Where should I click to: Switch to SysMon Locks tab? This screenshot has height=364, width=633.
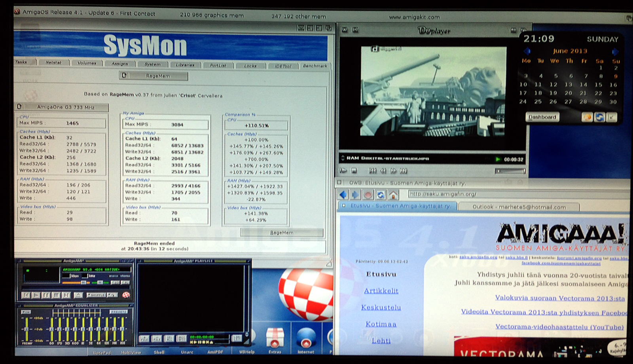(x=250, y=65)
